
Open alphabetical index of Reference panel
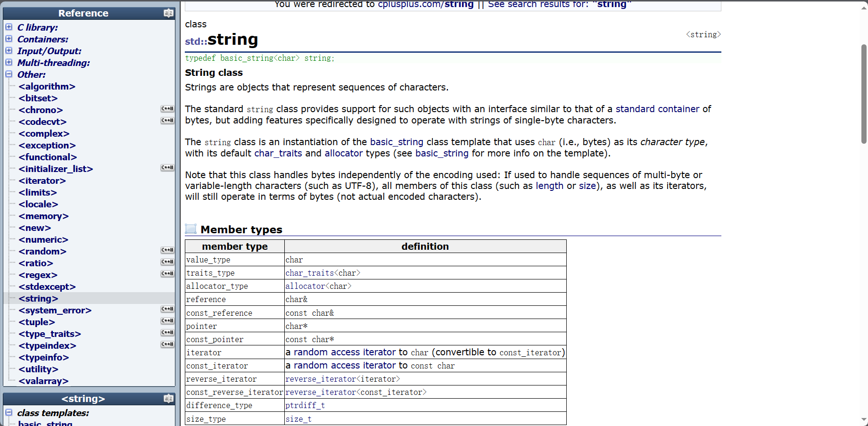[168, 13]
